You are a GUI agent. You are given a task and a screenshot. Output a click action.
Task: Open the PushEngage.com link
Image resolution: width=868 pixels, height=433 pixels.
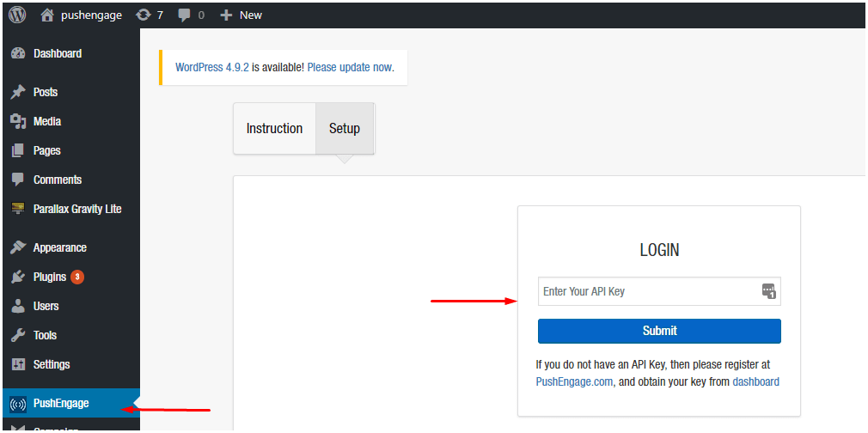click(574, 381)
